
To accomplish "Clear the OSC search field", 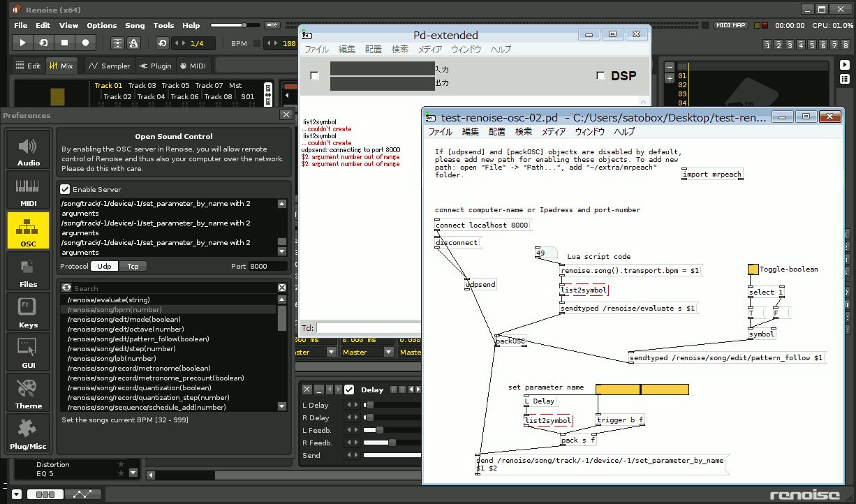I will tap(282, 288).
